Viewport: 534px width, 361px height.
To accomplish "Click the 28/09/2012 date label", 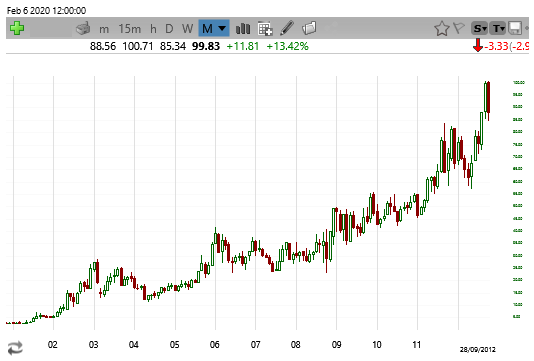I will (x=477, y=350).
